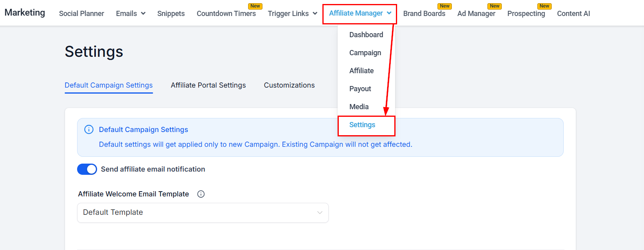644x250 pixels.
Task: Go to Ad Manager
Action: (x=476, y=14)
